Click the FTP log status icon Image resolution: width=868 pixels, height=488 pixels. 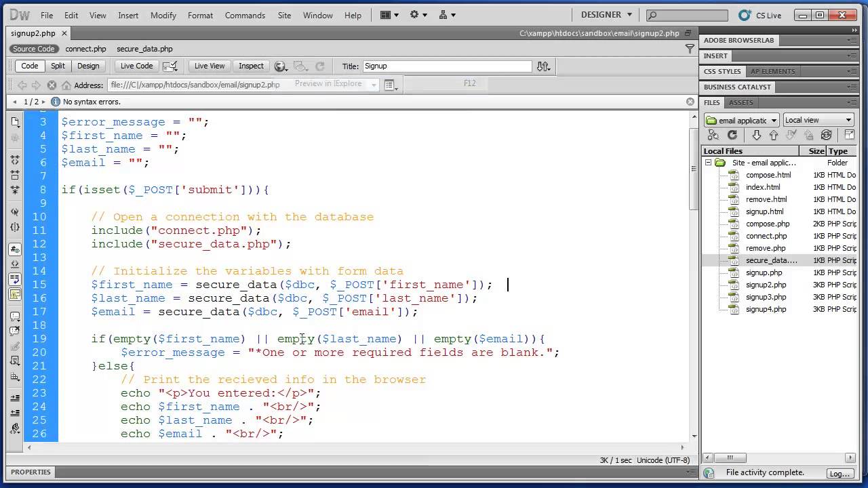tap(709, 473)
